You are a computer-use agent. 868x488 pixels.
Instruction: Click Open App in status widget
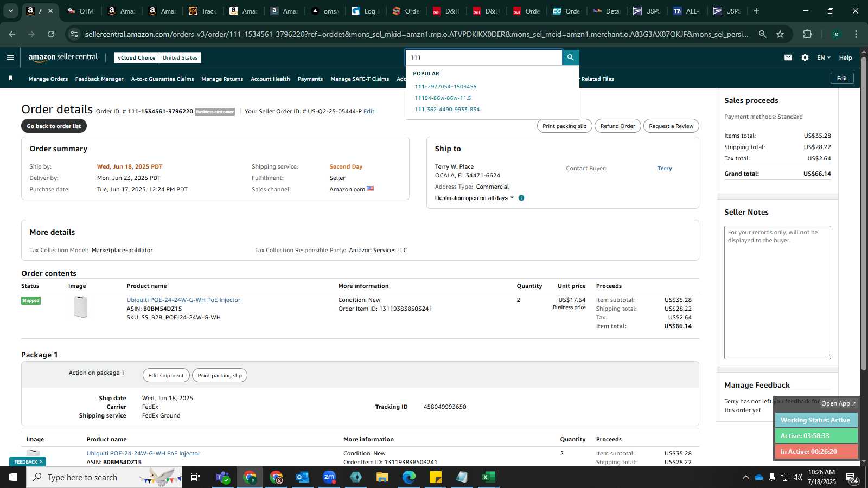tap(838, 403)
